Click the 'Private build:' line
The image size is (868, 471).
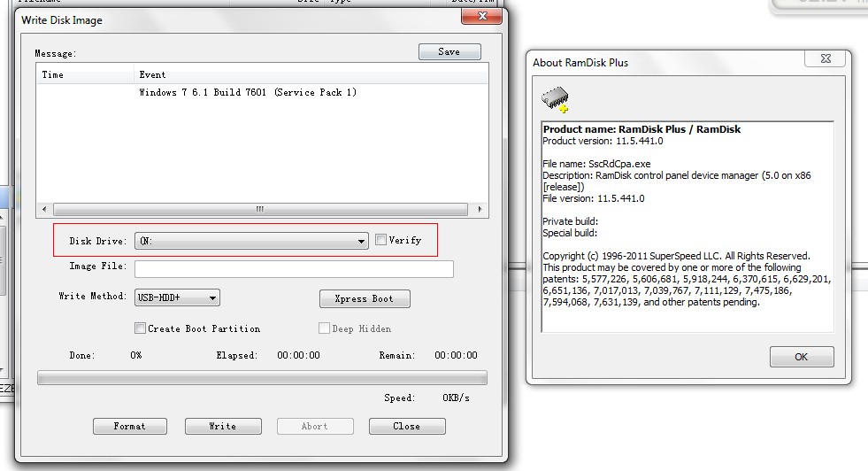(x=570, y=221)
